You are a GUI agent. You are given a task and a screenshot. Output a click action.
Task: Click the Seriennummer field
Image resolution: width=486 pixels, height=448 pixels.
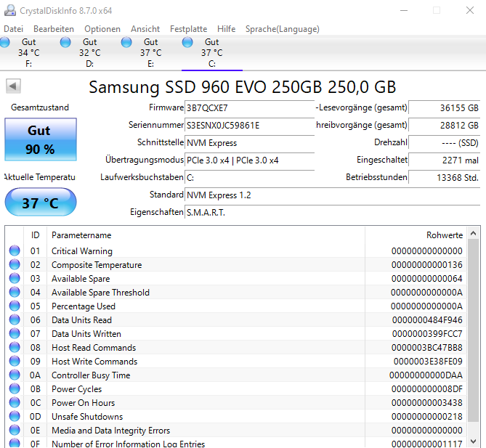pos(249,126)
